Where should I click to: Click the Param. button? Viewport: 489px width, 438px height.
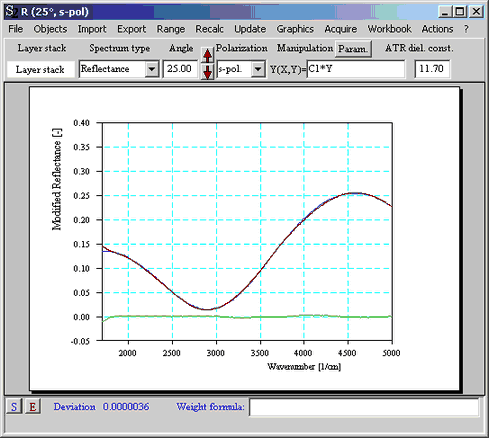(353, 49)
